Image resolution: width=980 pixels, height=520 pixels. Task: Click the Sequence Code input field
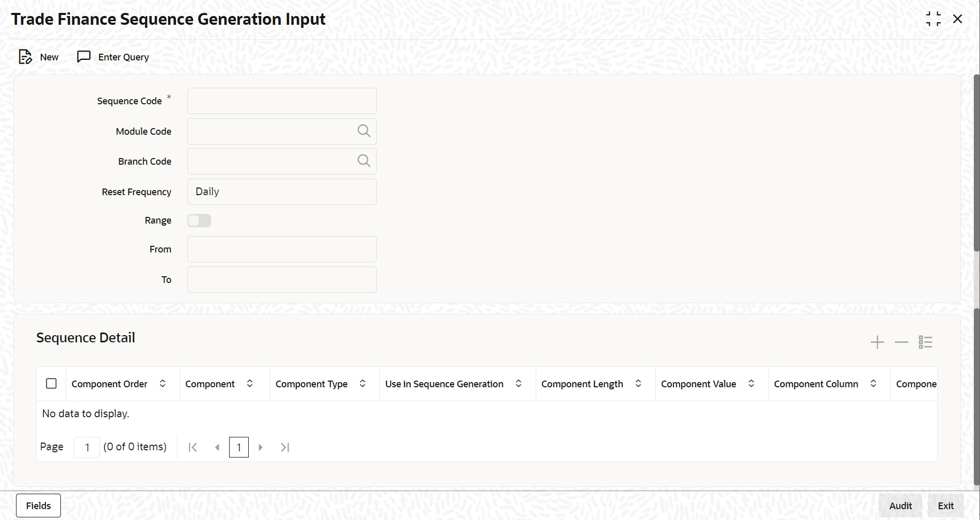282,101
